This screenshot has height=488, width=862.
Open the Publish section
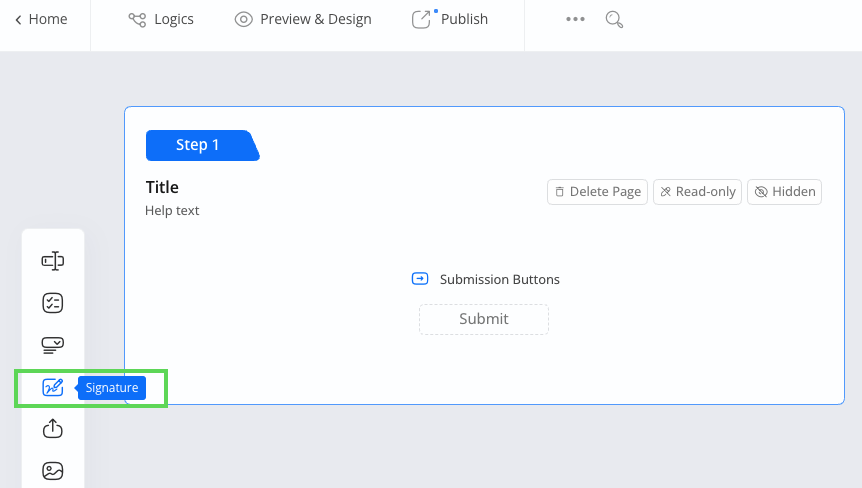coord(450,20)
